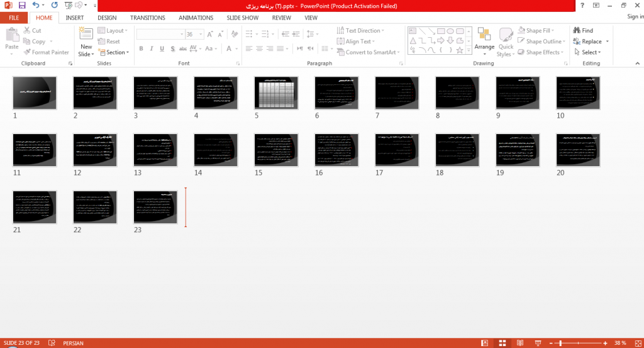Switch to Reading View in status bar
This screenshot has height=348, width=644.
(520, 343)
